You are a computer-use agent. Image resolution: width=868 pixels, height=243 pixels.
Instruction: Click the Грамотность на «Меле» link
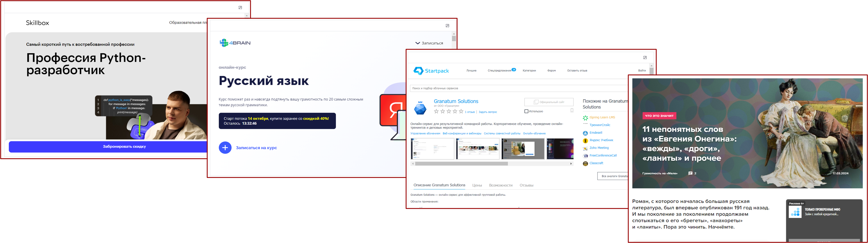[x=660, y=174]
